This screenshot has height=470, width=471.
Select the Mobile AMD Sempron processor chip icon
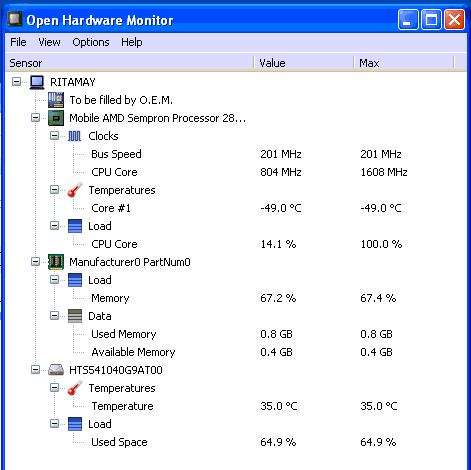tap(56, 118)
